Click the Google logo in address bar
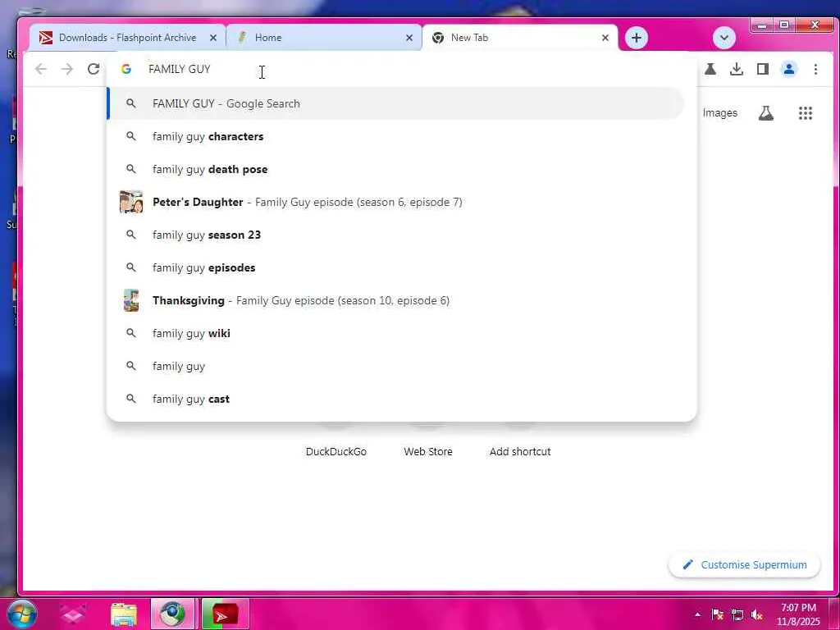The image size is (840, 630). (126, 69)
